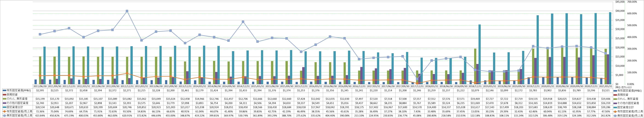Image resolution: width=644 pixels, height=118 pixels.
Task: Click the light-blue line peak marker at 2012/12/31
Action: point(127,11)
